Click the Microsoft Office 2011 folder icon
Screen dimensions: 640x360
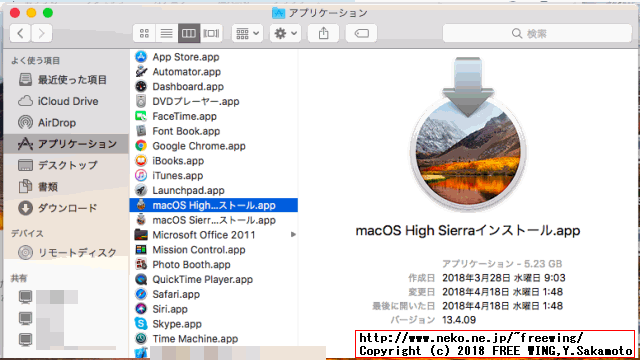click(141, 235)
